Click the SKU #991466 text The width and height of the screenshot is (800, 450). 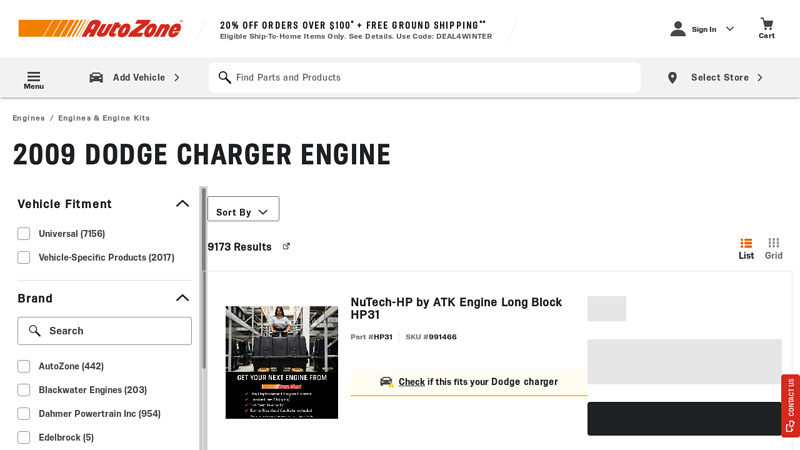pos(431,337)
